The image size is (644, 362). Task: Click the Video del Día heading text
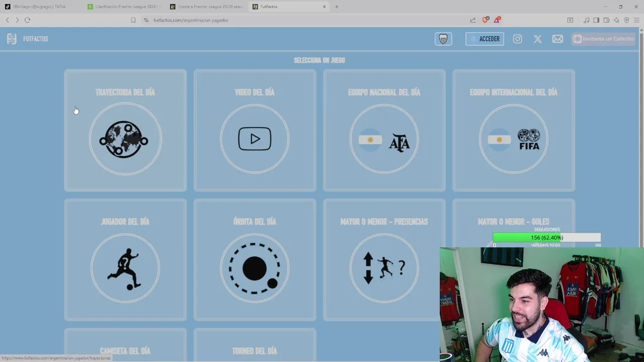click(x=255, y=93)
